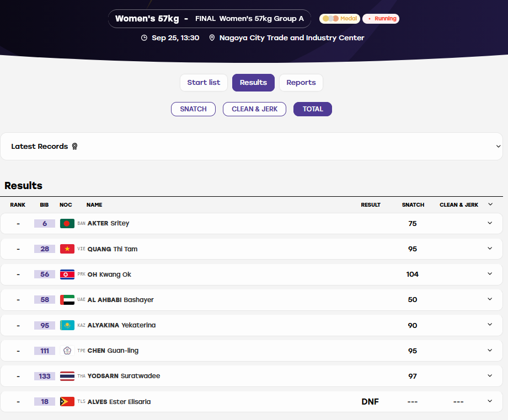Image resolution: width=508 pixels, height=420 pixels.
Task: Expand ALVES Ester Elisaria's row chevron
Action: (x=490, y=401)
